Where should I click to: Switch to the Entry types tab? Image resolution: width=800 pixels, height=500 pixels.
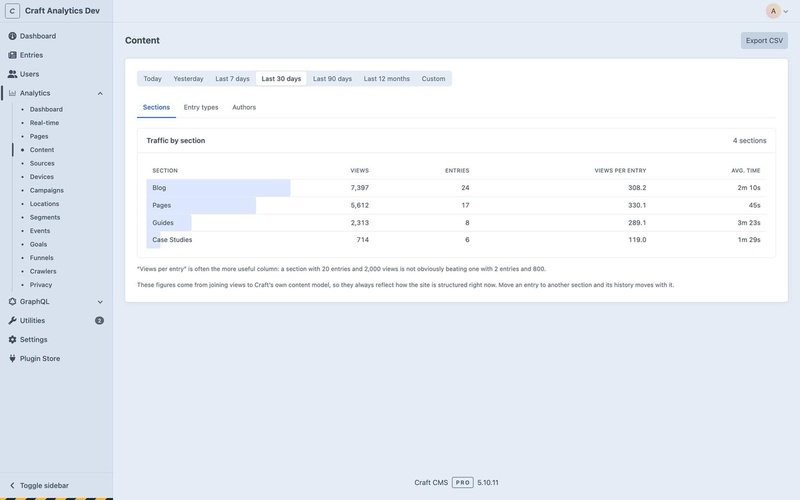pyautogui.click(x=201, y=107)
